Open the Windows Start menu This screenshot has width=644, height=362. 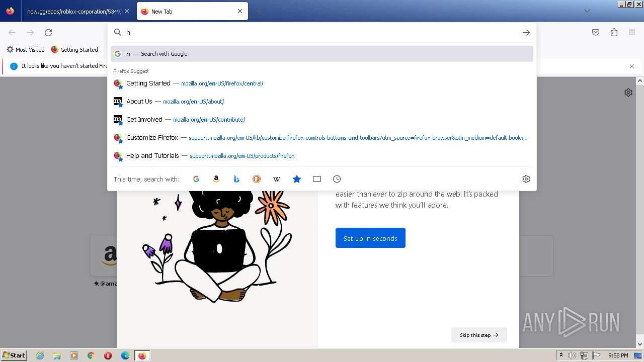pyautogui.click(x=14, y=355)
